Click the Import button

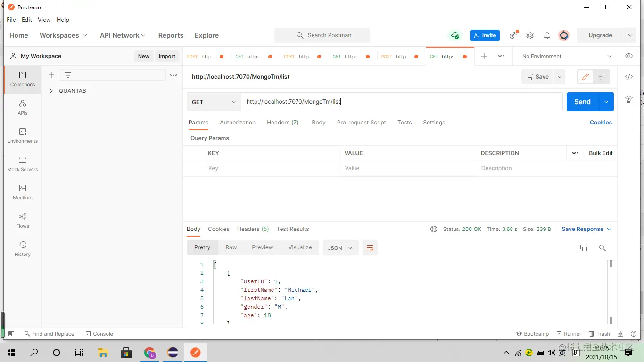point(167,56)
